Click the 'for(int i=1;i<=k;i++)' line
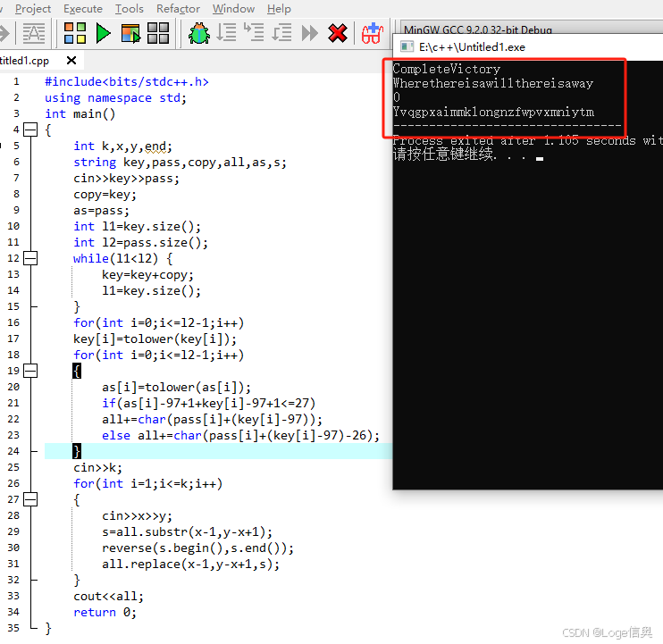The image size is (663, 644). click(147, 484)
